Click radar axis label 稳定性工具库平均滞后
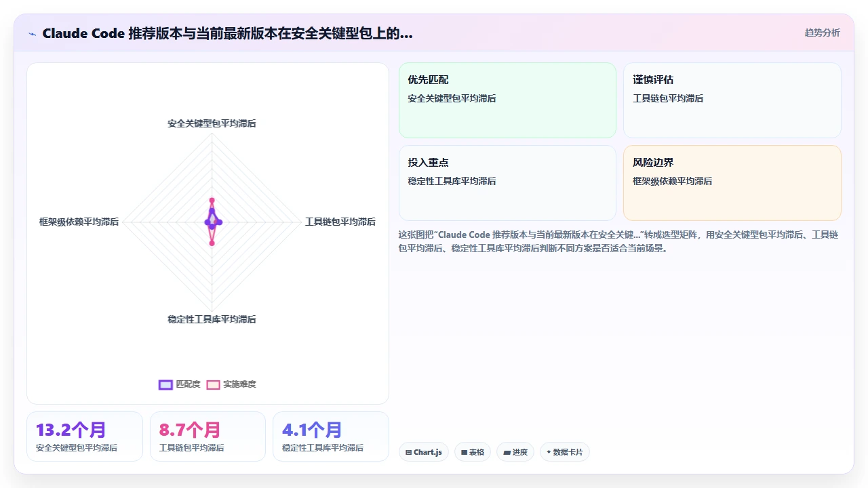 point(212,319)
